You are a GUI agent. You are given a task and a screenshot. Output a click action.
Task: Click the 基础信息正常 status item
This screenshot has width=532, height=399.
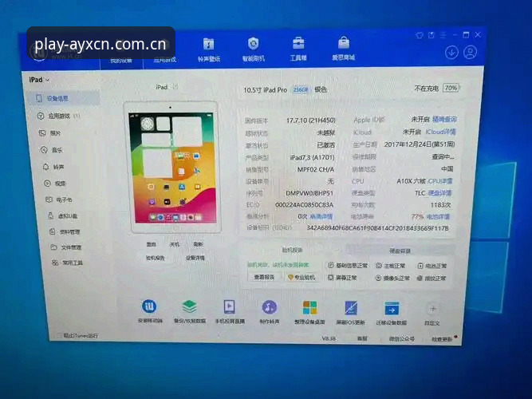click(348, 266)
